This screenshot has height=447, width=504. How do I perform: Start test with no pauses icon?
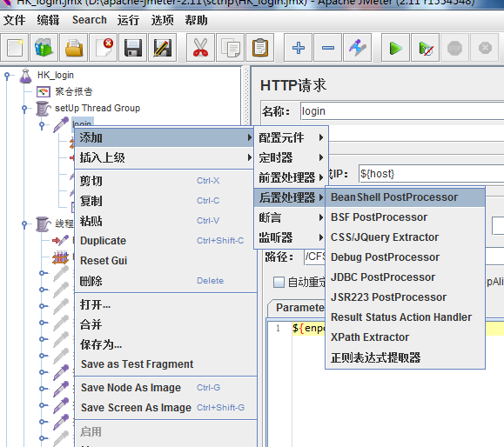click(x=425, y=48)
